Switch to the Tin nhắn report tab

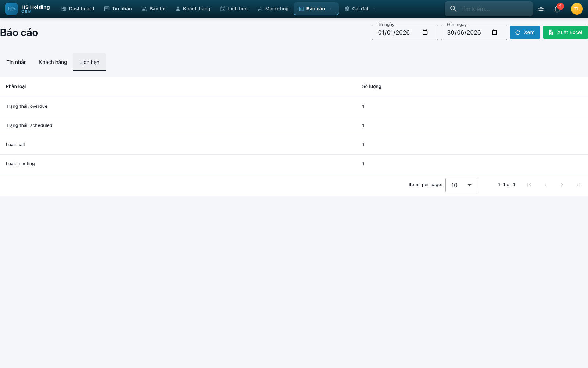coord(17,62)
